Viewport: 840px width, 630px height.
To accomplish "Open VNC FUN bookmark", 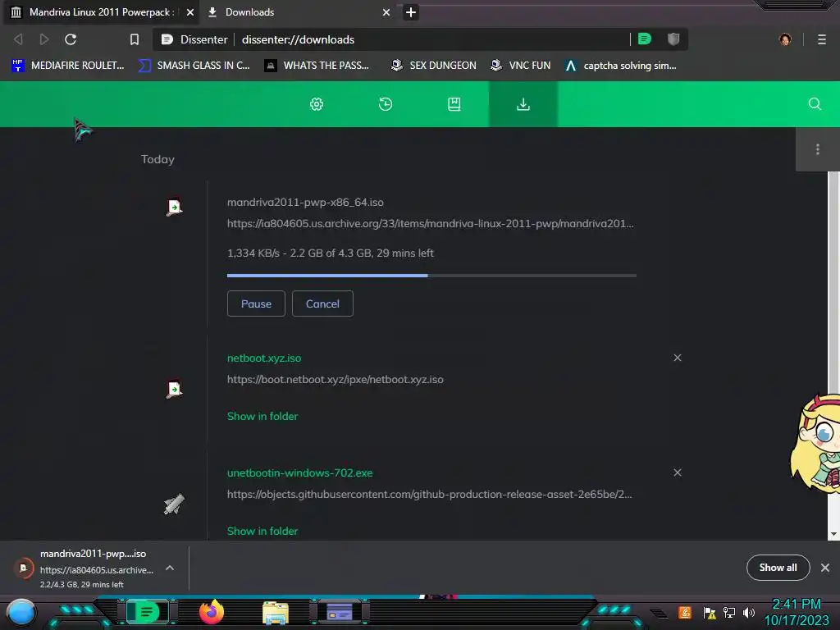I will (x=521, y=66).
